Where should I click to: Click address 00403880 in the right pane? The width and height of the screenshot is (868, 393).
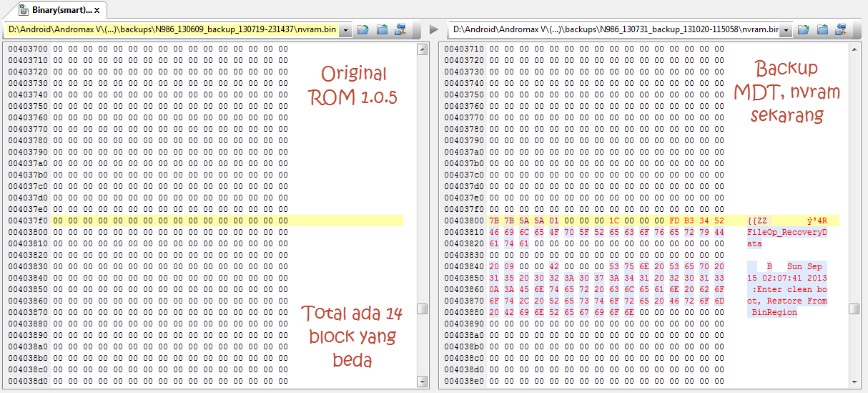pos(464,312)
